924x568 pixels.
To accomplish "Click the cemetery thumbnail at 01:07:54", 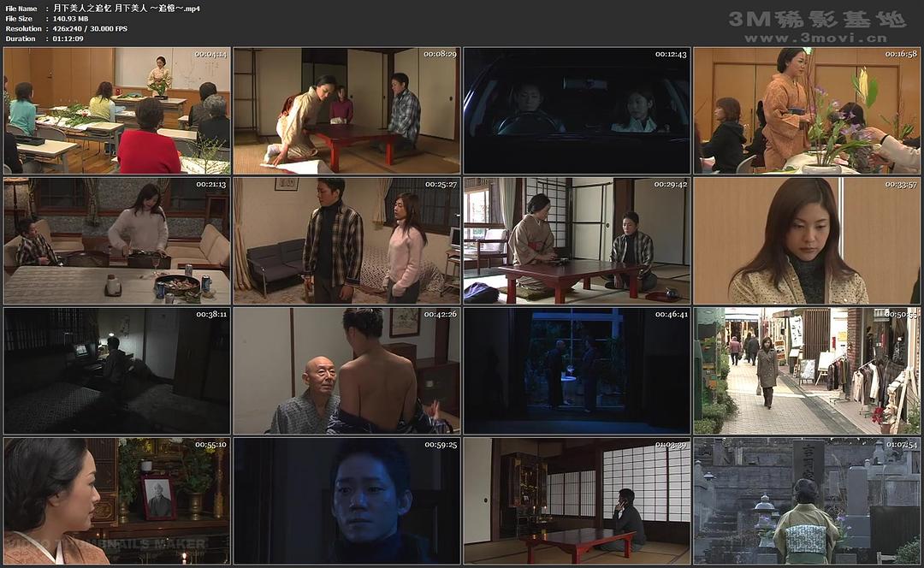I will [x=806, y=500].
